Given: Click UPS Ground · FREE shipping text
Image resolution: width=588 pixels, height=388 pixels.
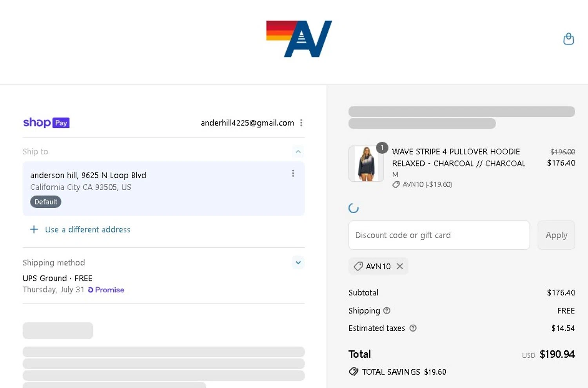Looking at the screenshot, I should [58, 278].
